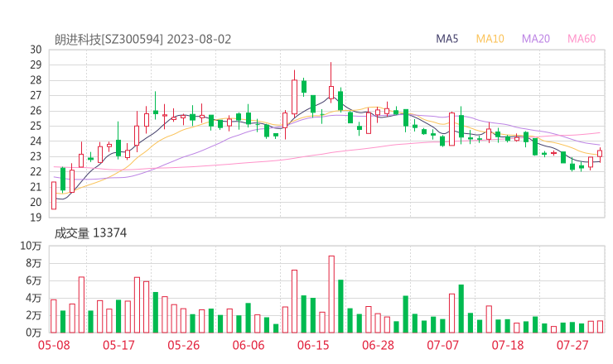The width and height of the screenshot is (613, 364).
Task: Click the 07-07 date axis label
Action: point(442,345)
